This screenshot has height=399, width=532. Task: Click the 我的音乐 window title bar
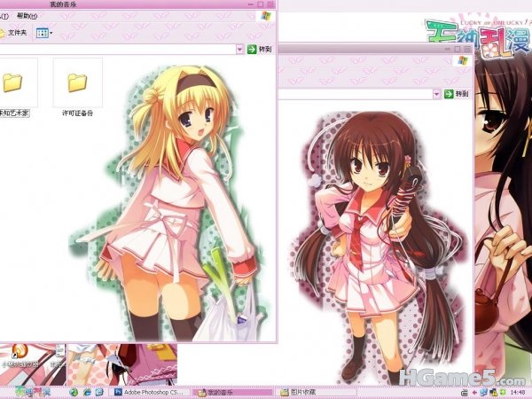pyautogui.click(x=133, y=5)
